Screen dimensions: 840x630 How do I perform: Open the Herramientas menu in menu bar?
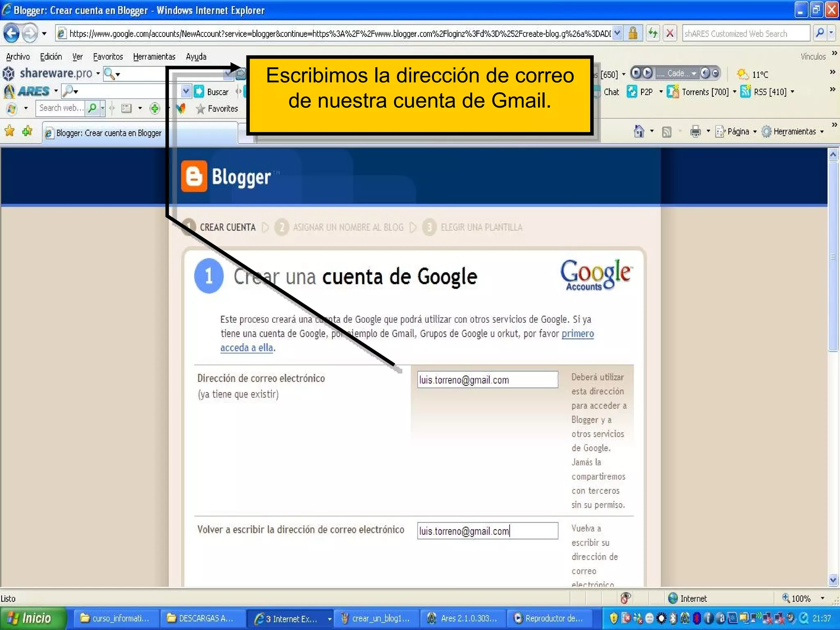pyautogui.click(x=154, y=57)
